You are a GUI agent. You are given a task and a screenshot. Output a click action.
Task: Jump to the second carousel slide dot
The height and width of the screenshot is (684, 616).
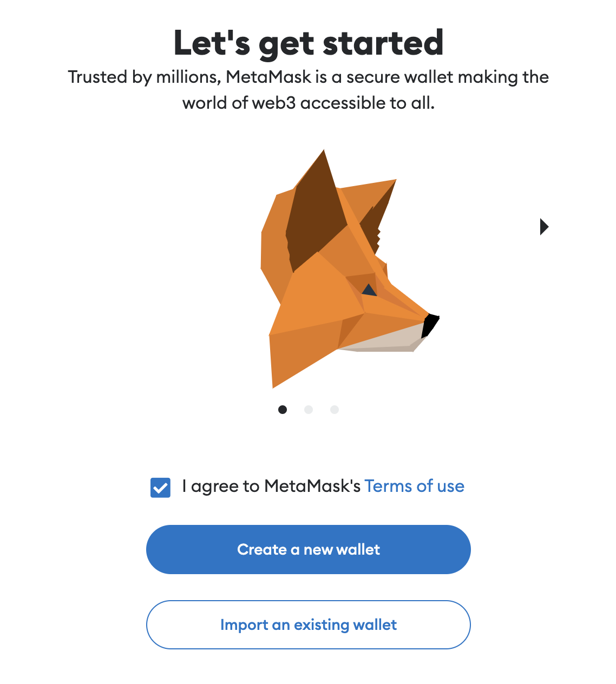[309, 410]
